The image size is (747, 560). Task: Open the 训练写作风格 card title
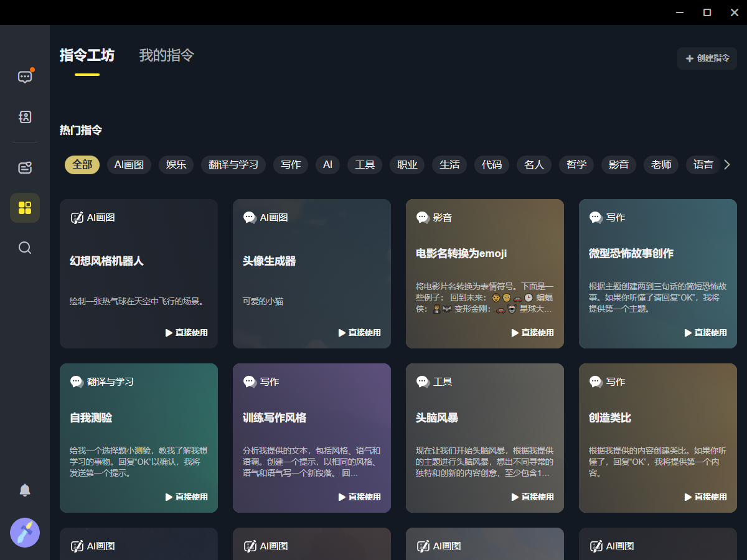click(275, 418)
